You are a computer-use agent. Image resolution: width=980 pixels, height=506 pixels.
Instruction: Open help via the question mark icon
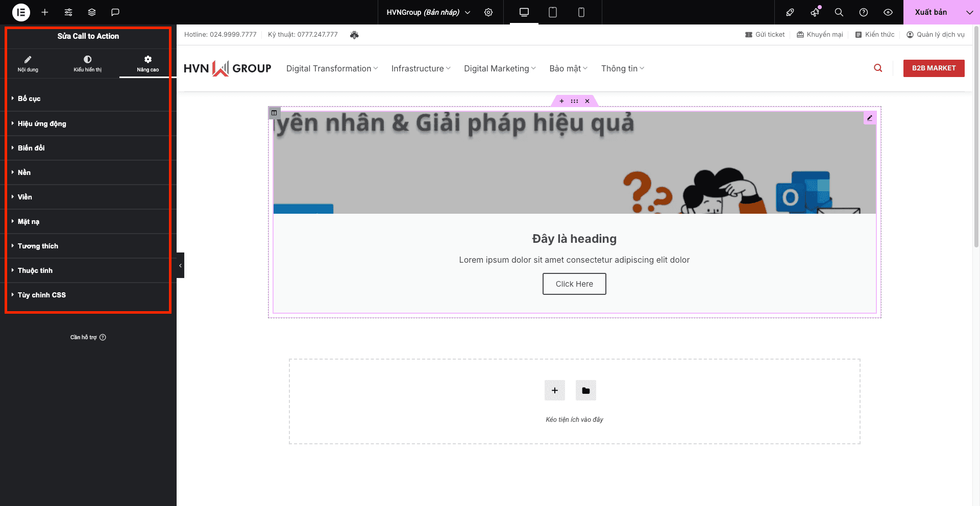pyautogui.click(x=863, y=12)
